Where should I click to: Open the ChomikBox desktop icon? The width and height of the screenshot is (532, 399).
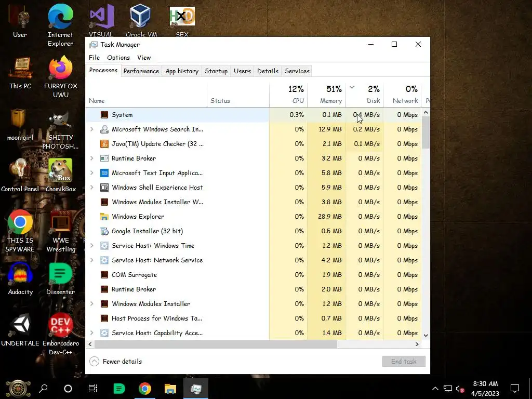point(61,176)
